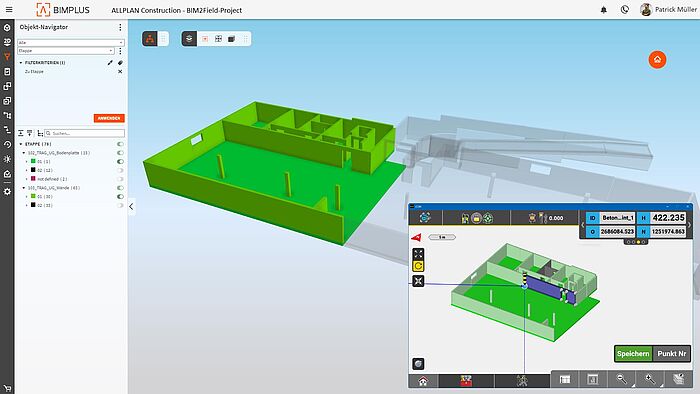Image resolution: width=700 pixels, height=394 pixels.
Task: Open the hamburger main menu
Action: 9,9
